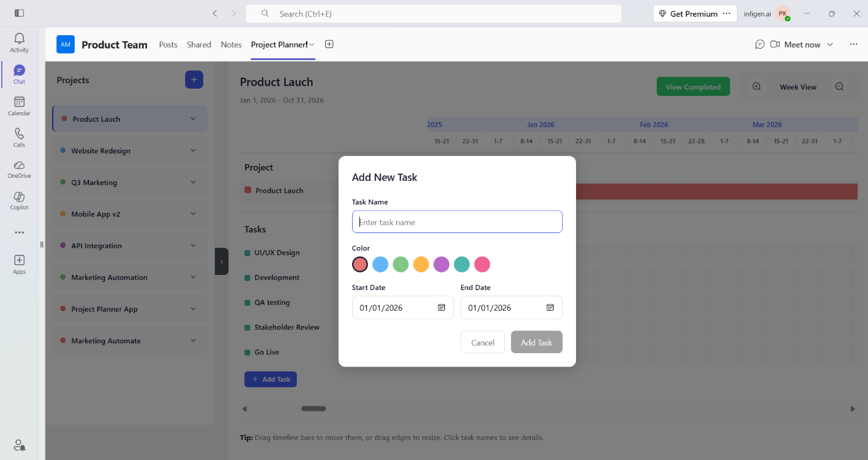Expand the API Integration chevron
This screenshot has width=868, height=460.
click(x=193, y=245)
